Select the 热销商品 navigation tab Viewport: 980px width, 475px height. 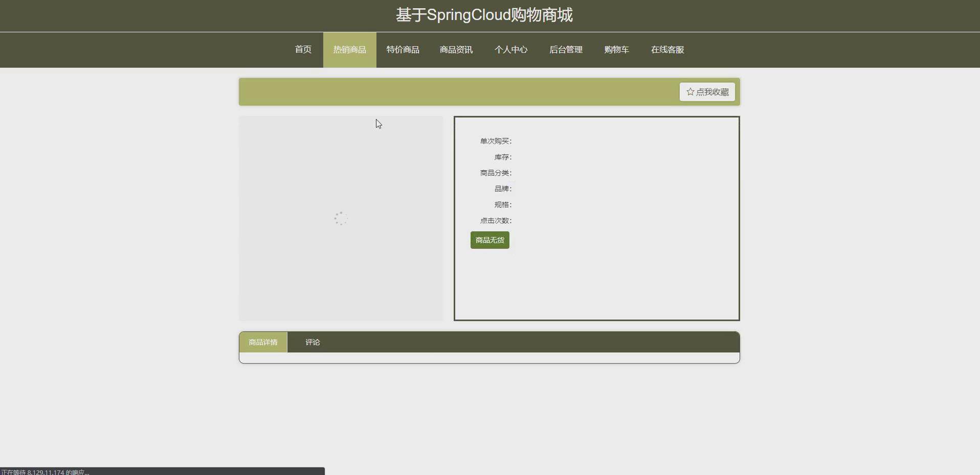(350, 50)
